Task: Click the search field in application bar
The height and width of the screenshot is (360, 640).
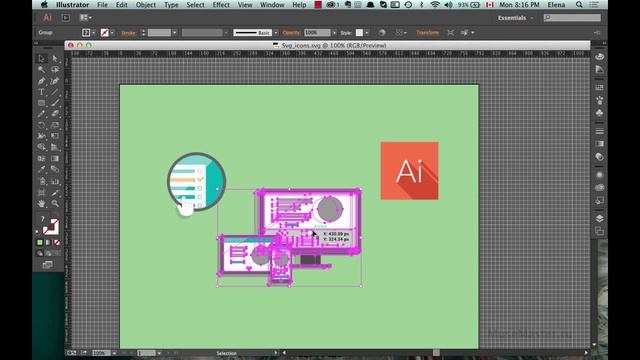Action: click(572, 18)
